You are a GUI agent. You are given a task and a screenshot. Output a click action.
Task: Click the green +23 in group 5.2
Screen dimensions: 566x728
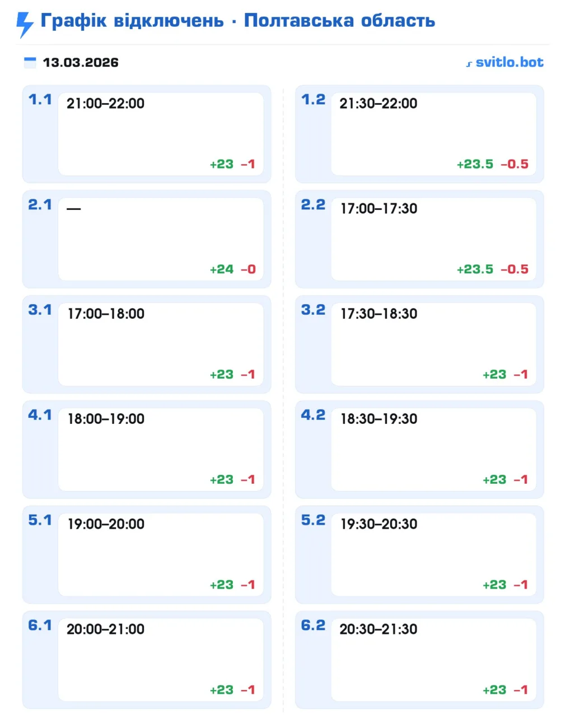(x=494, y=585)
